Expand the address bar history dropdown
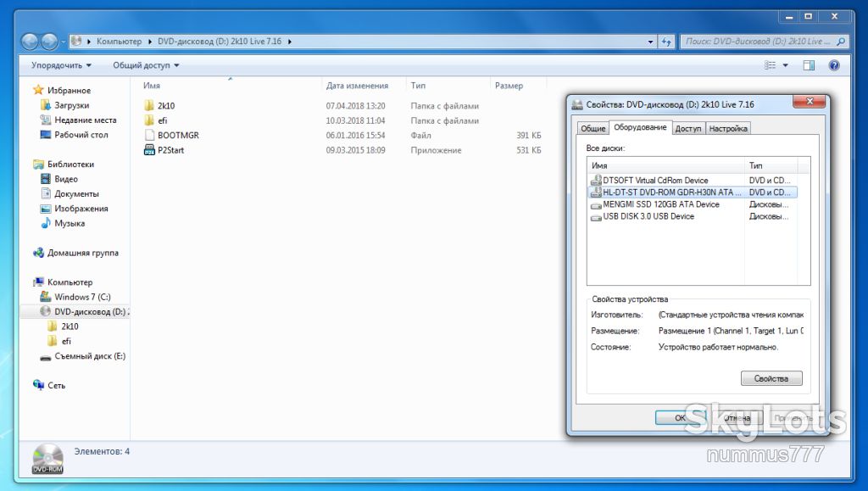The image size is (868, 491). coord(650,42)
